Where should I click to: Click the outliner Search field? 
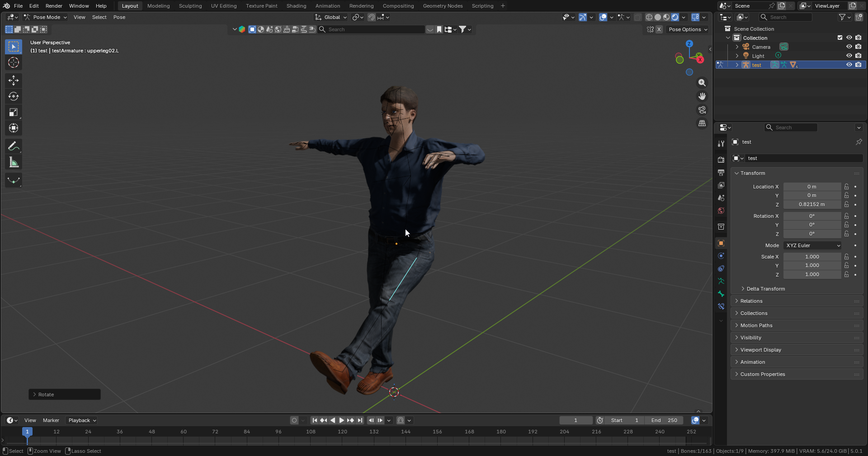coord(786,17)
